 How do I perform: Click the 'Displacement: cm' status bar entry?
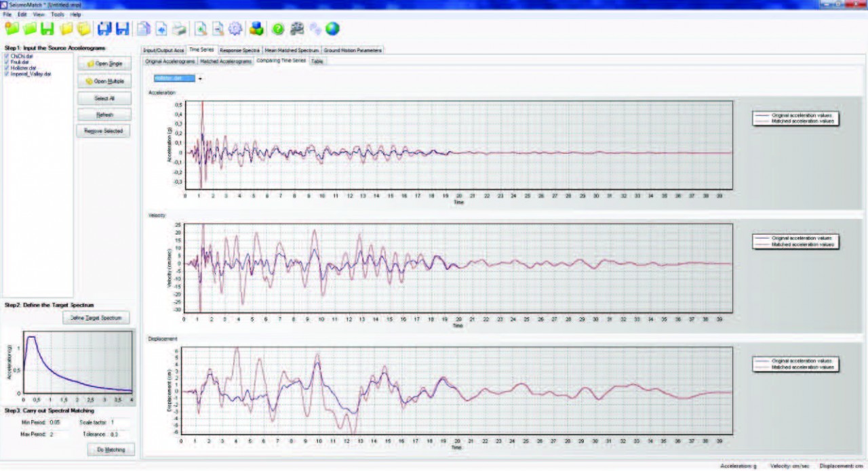842,466
